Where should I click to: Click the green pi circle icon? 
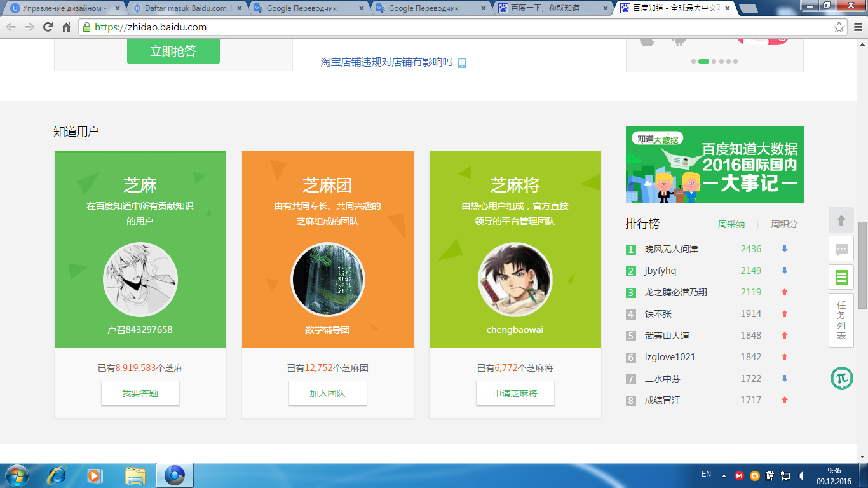841,378
